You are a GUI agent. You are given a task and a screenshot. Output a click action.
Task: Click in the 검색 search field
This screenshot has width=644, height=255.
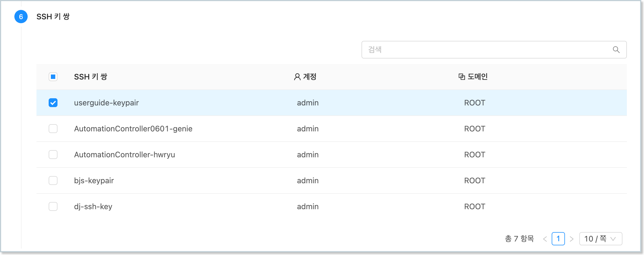coord(486,50)
